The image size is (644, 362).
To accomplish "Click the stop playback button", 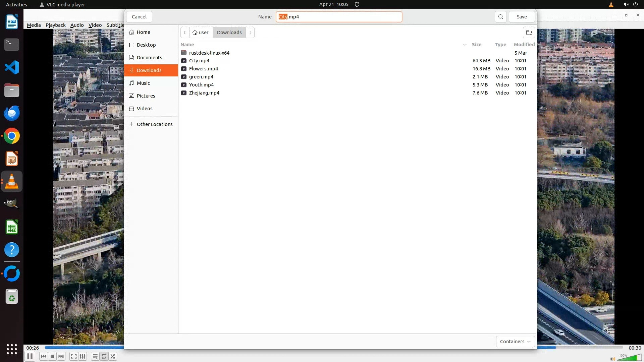I will coord(52,356).
